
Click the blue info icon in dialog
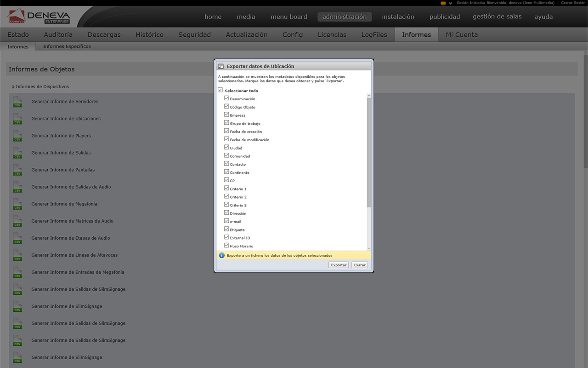(222, 255)
